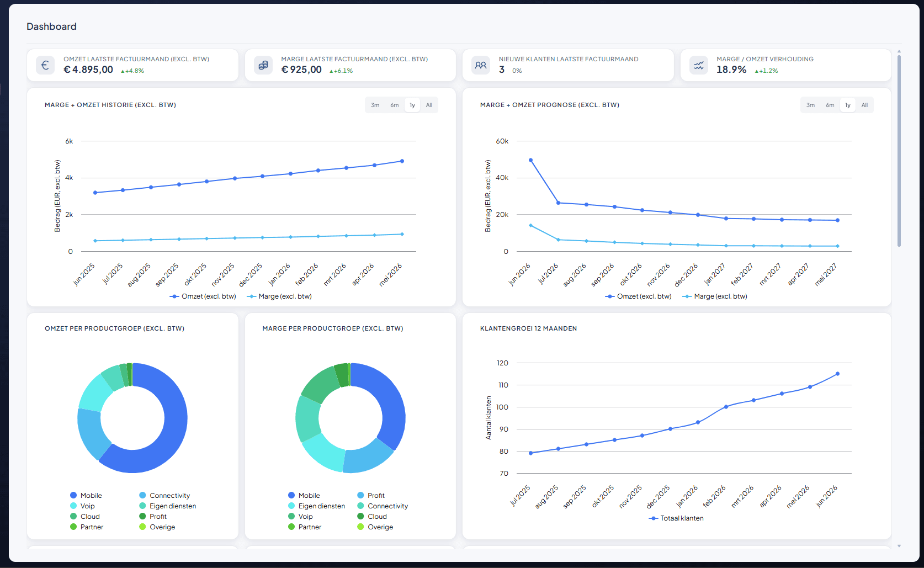Toggle Overige in Marge per productgroep legend
This screenshot has width=924, height=568.
point(375,527)
